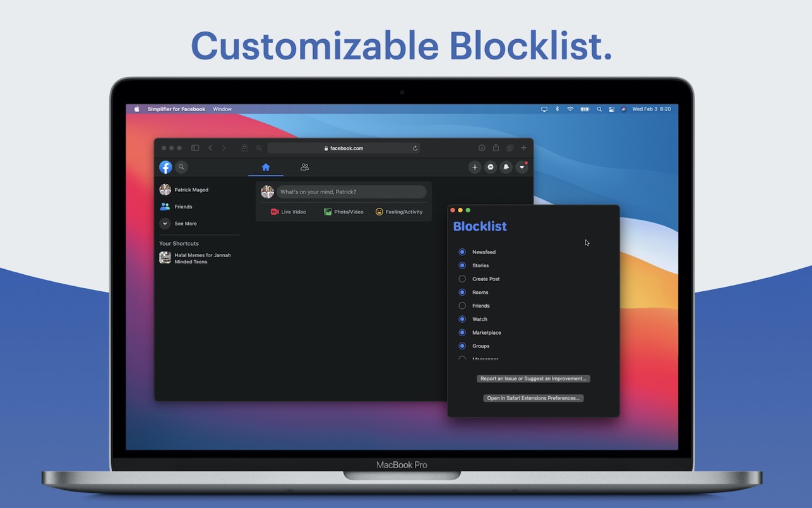Enable the Create Post blocklist option
812x508 pixels.
coord(462,279)
